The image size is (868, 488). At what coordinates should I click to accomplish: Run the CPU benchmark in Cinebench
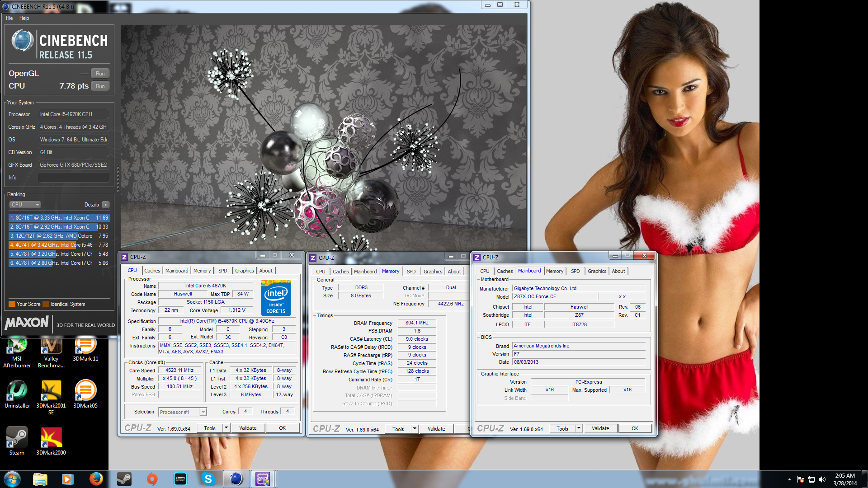pos(100,86)
